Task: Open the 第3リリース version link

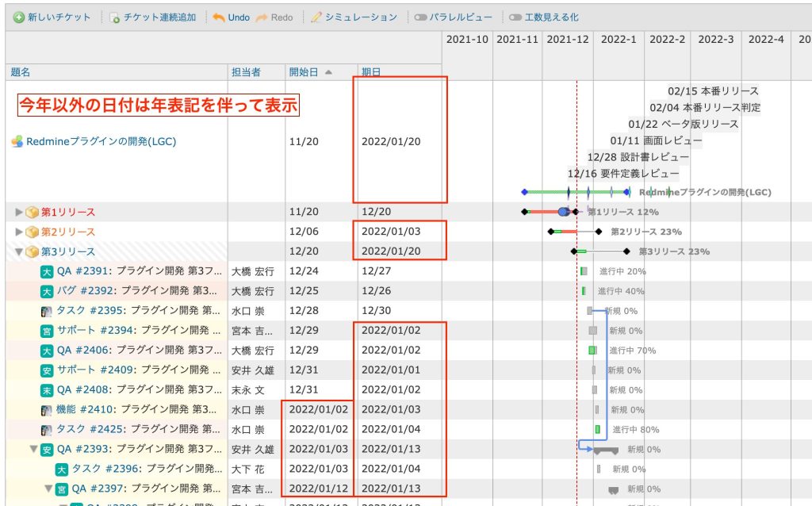Action: coord(68,251)
